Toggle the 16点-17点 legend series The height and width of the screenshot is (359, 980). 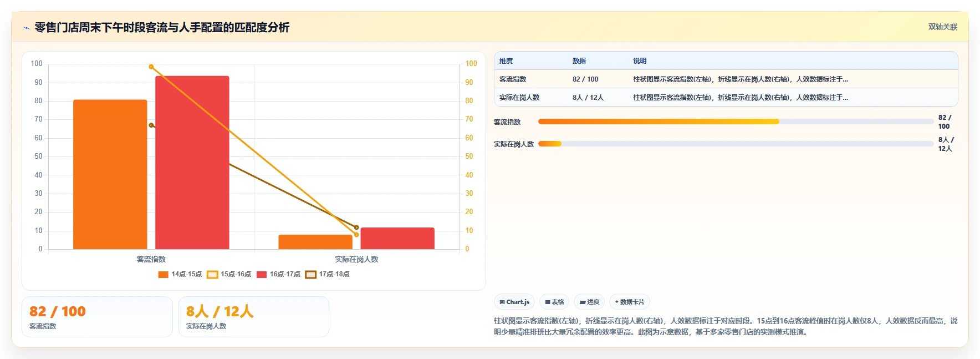point(278,274)
